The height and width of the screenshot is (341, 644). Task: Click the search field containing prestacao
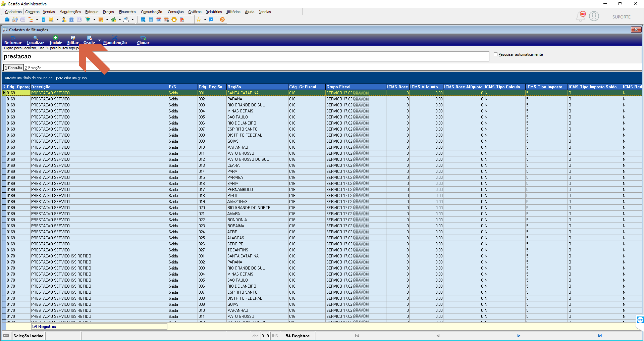click(246, 56)
